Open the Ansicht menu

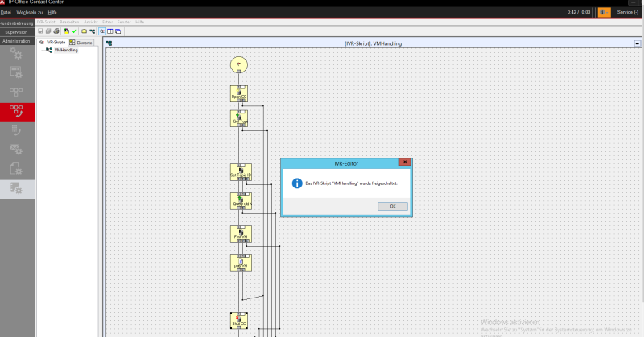pyautogui.click(x=91, y=23)
